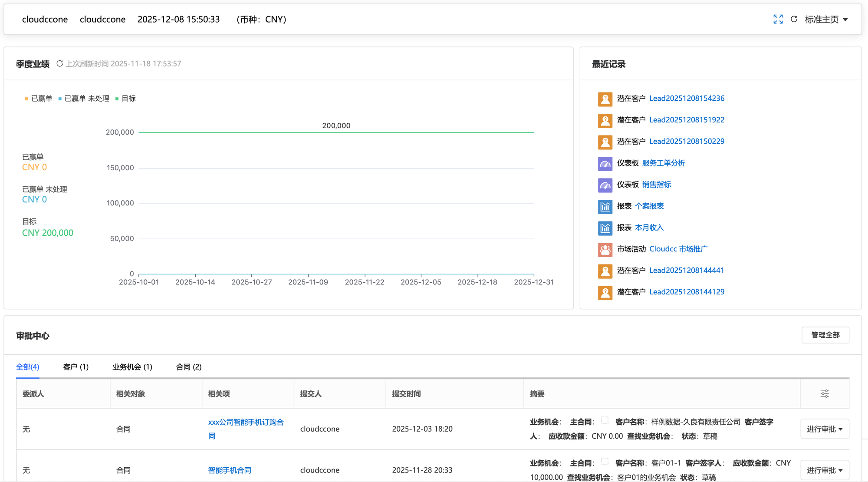The image size is (868, 482).
Task: Click the green 目标 legend swatch
Action: pos(117,99)
